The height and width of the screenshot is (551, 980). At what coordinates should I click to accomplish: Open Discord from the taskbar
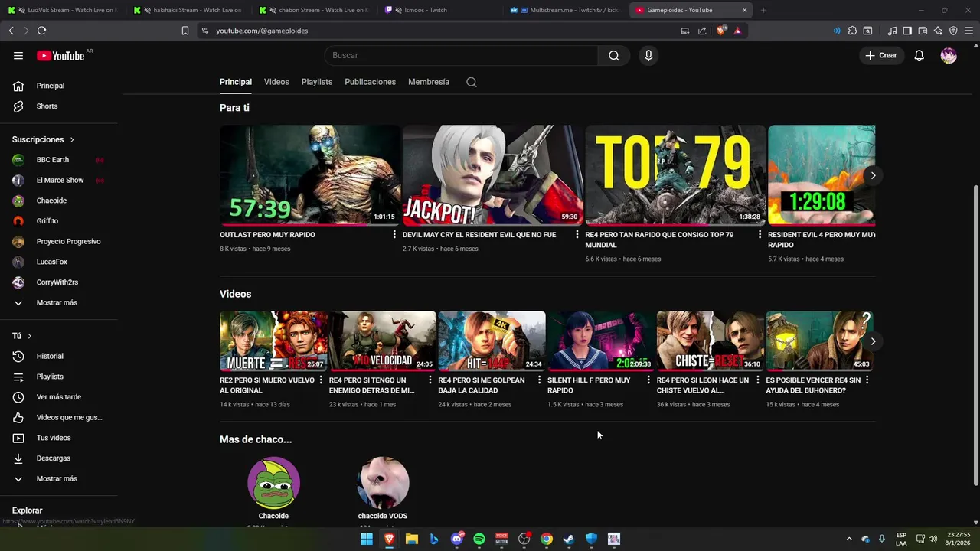[x=457, y=539]
